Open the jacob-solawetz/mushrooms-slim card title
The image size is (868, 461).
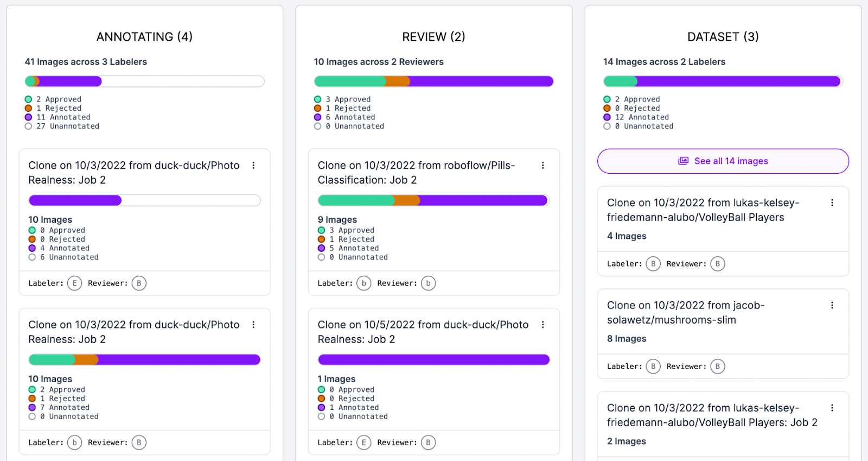click(686, 313)
